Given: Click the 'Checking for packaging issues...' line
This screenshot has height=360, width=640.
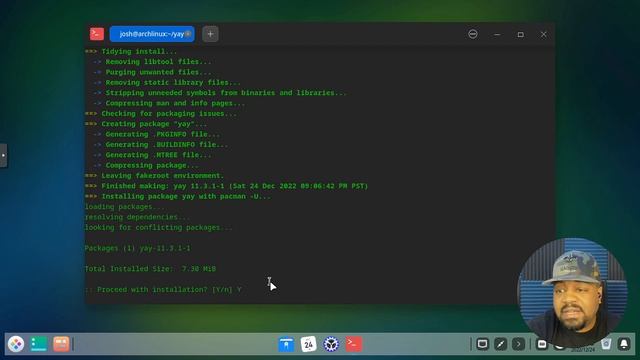Looking at the screenshot, I should click(x=161, y=113).
